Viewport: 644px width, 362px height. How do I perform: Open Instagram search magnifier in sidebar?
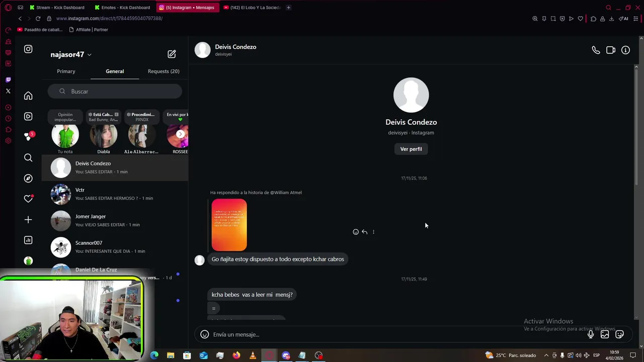coord(28,157)
